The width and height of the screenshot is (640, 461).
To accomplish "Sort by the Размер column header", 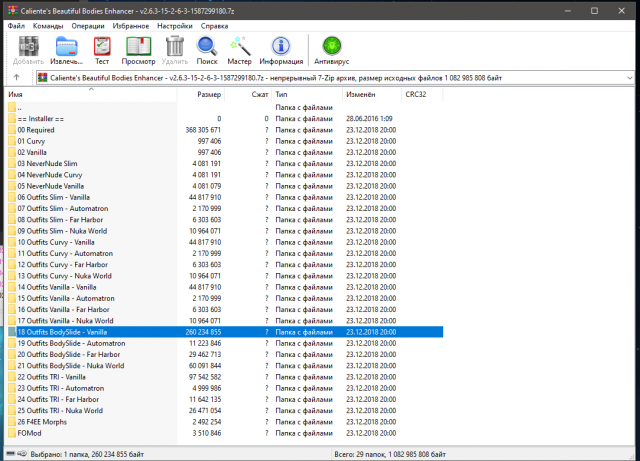I will click(209, 94).
